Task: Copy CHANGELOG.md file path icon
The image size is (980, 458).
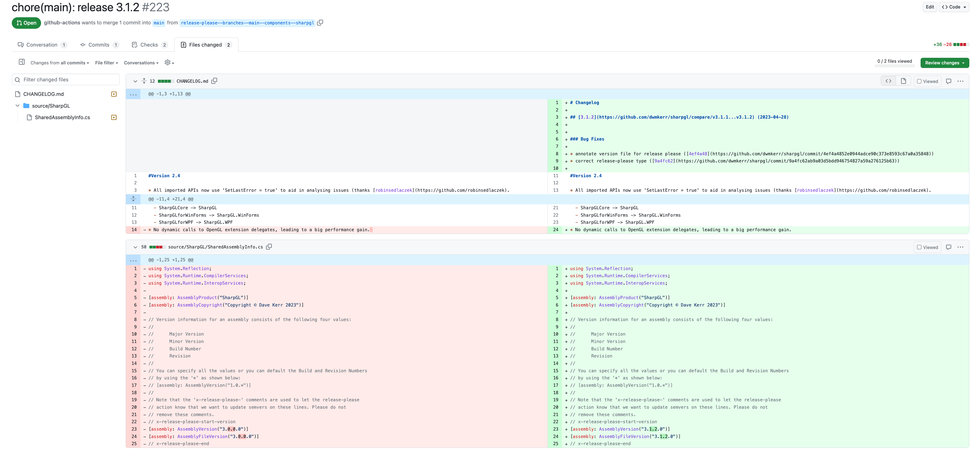Action: pos(215,81)
